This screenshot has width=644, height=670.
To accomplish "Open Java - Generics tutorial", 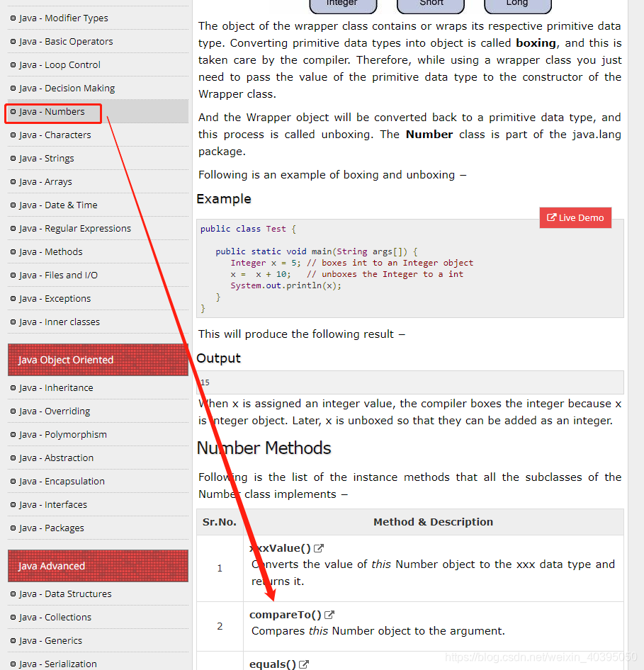I will click(50, 641).
